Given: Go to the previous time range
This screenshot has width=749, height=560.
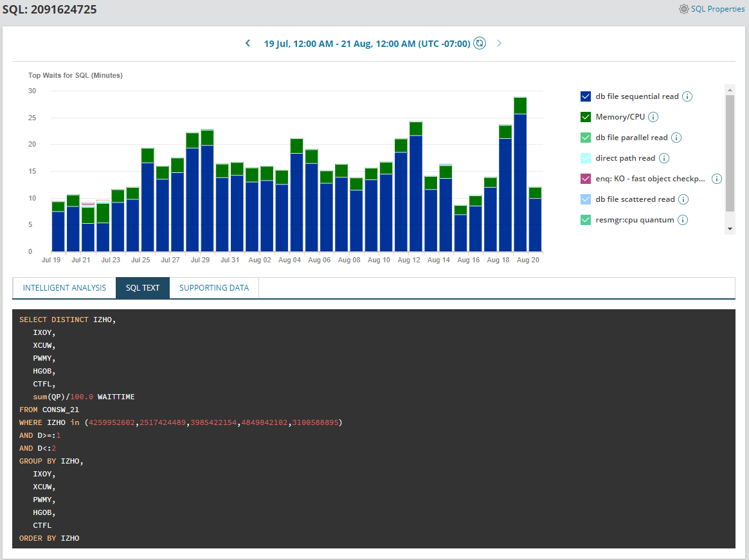Looking at the screenshot, I should (x=248, y=44).
